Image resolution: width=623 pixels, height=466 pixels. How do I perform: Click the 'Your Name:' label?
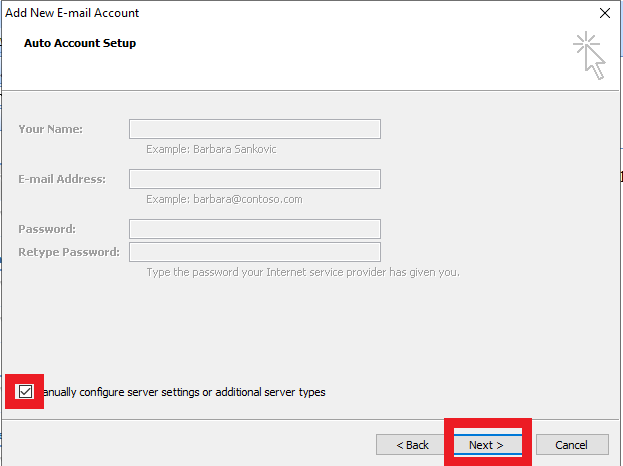[x=50, y=129]
